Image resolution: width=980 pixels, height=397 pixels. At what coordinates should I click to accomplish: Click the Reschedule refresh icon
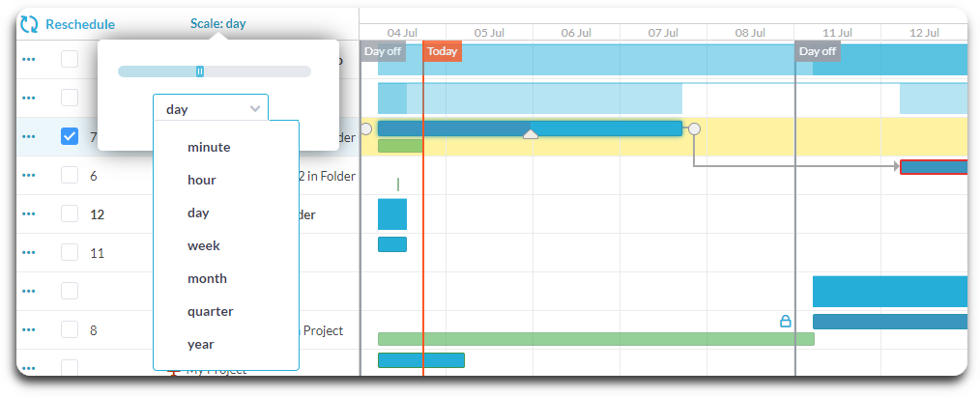29,24
